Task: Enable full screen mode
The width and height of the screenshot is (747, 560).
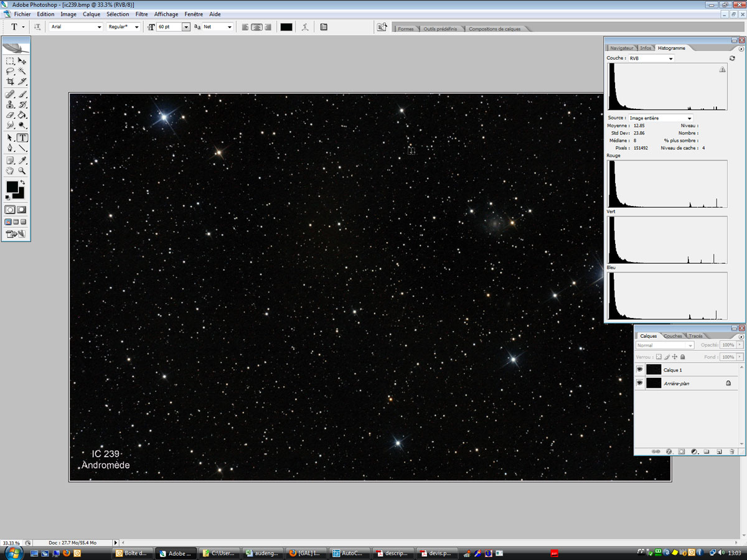Action: [x=24, y=222]
